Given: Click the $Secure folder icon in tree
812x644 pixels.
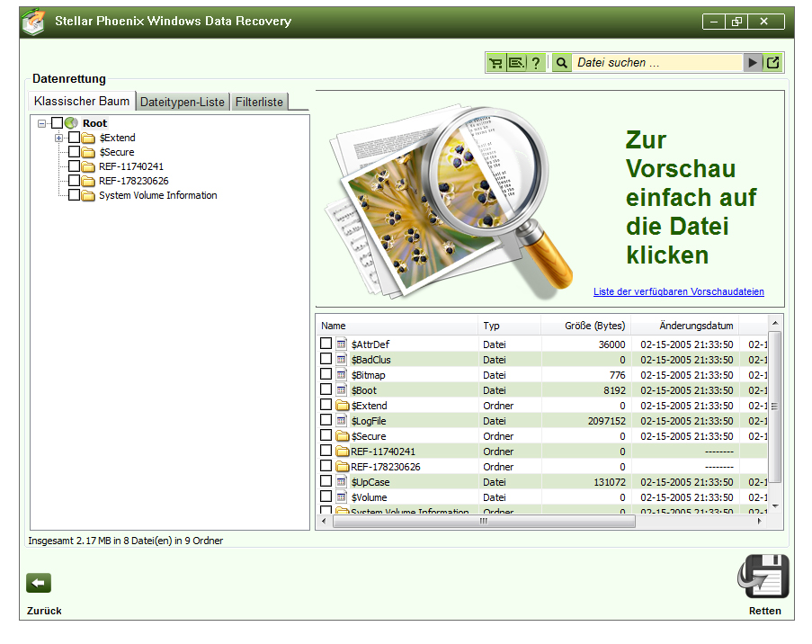Looking at the screenshot, I should [x=88, y=152].
